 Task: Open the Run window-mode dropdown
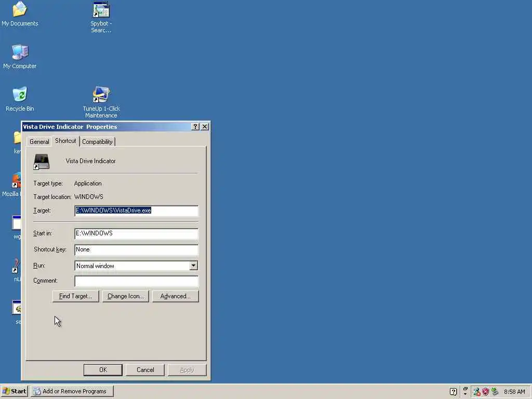(x=193, y=265)
